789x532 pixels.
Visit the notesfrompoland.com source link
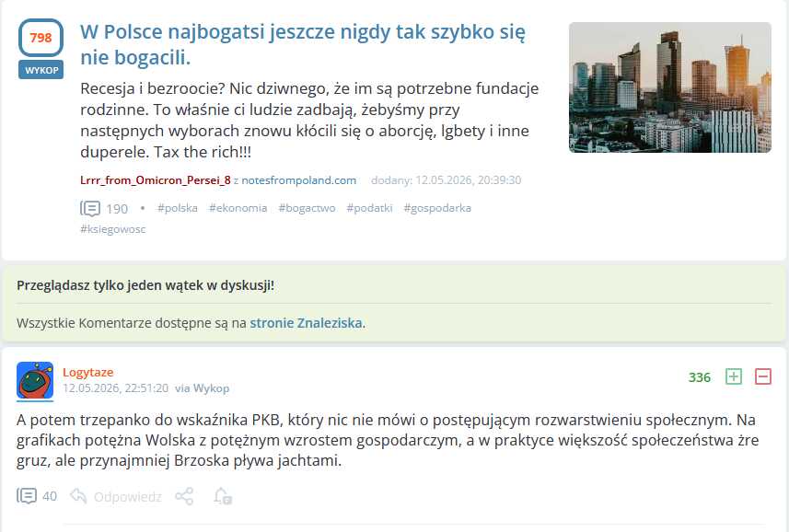[x=299, y=180]
